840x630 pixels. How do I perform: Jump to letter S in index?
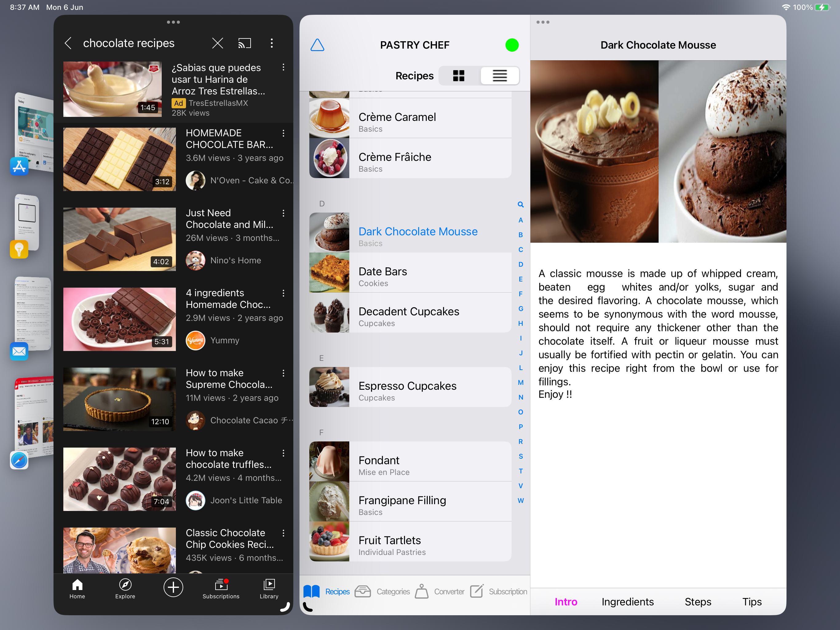click(521, 457)
